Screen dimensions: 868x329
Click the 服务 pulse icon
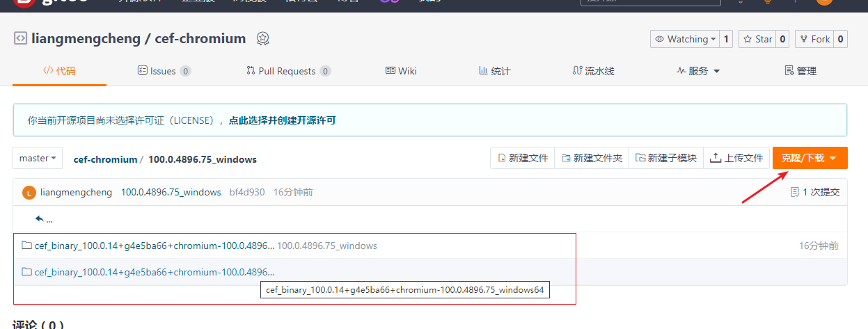pos(681,71)
